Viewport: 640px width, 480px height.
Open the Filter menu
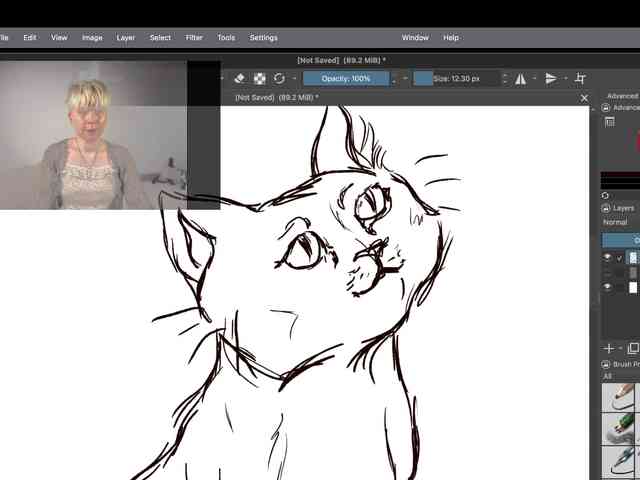pyautogui.click(x=193, y=38)
